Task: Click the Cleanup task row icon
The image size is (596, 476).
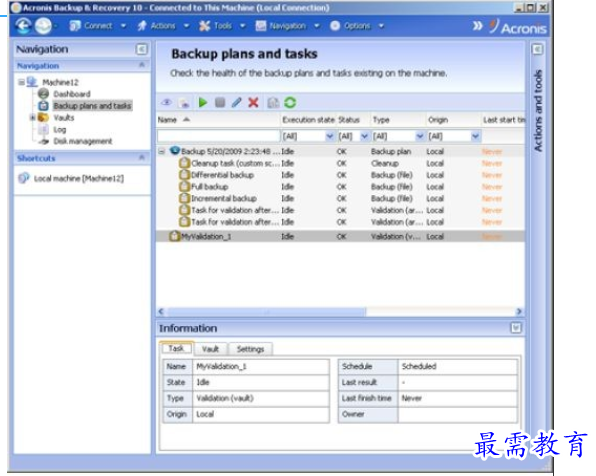Action: [184, 163]
